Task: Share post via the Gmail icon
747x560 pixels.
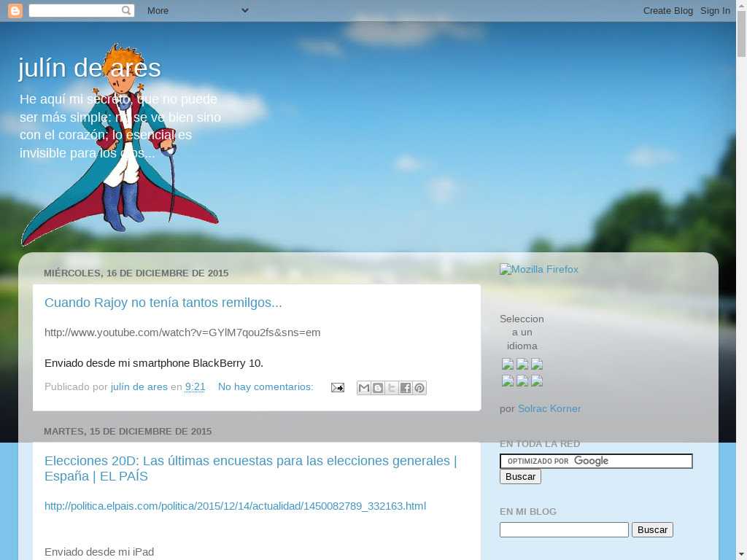Action: point(364,388)
